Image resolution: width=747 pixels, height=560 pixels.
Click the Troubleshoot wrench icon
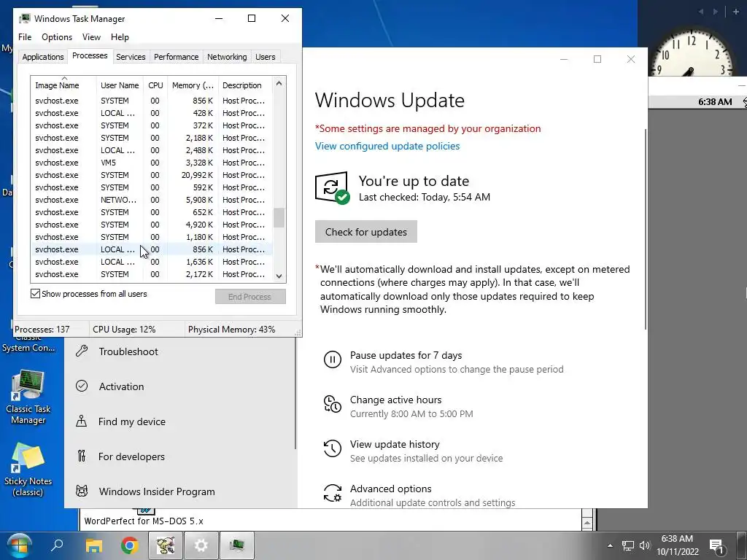[x=82, y=351]
